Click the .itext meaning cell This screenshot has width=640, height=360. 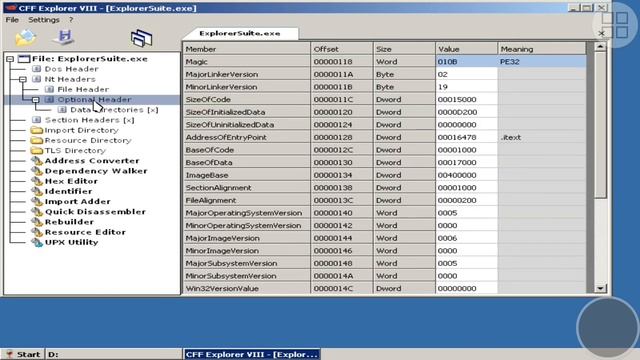click(542, 137)
